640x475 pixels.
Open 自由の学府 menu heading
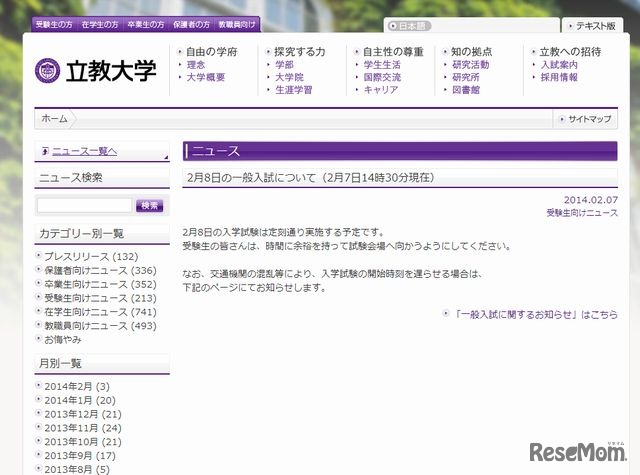(211, 52)
